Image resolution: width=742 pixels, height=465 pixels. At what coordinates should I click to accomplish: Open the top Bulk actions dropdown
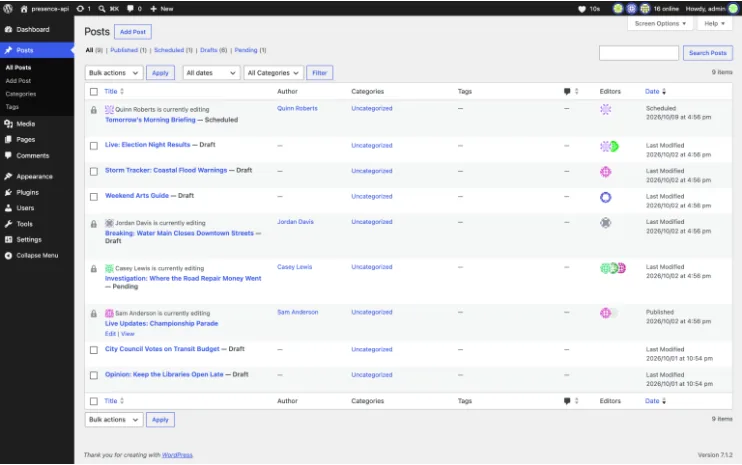pyautogui.click(x=114, y=73)
